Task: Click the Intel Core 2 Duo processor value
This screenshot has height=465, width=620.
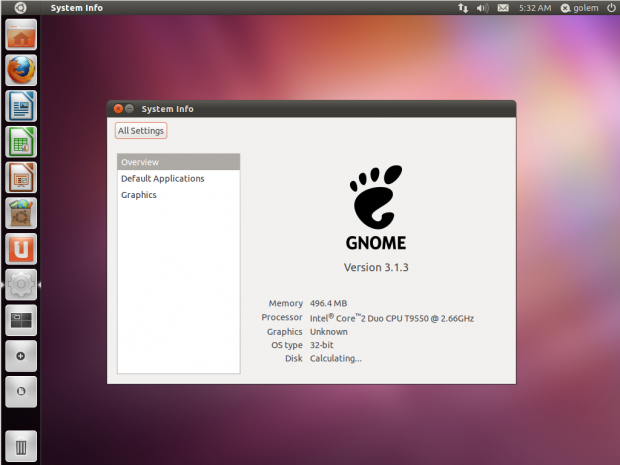Action: [392, 318]
